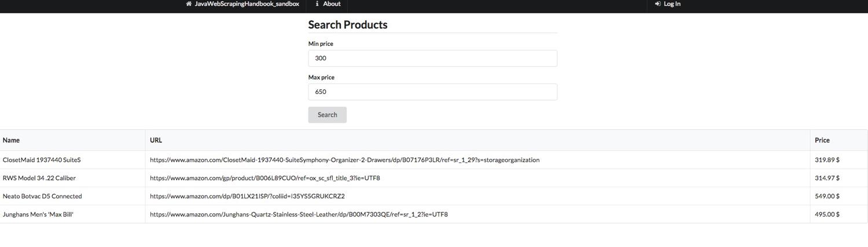Click the Log In link
Image resolution: width=868 pixels, height=247 pixels.
[x=667, y=4]
